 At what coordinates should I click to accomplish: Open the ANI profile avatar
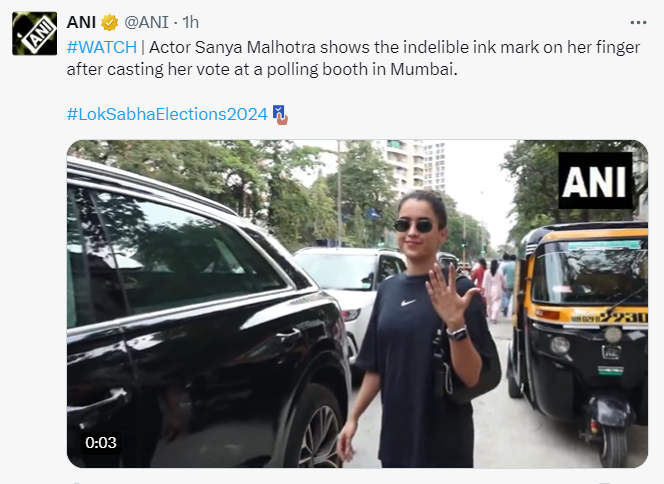[34, 33]
